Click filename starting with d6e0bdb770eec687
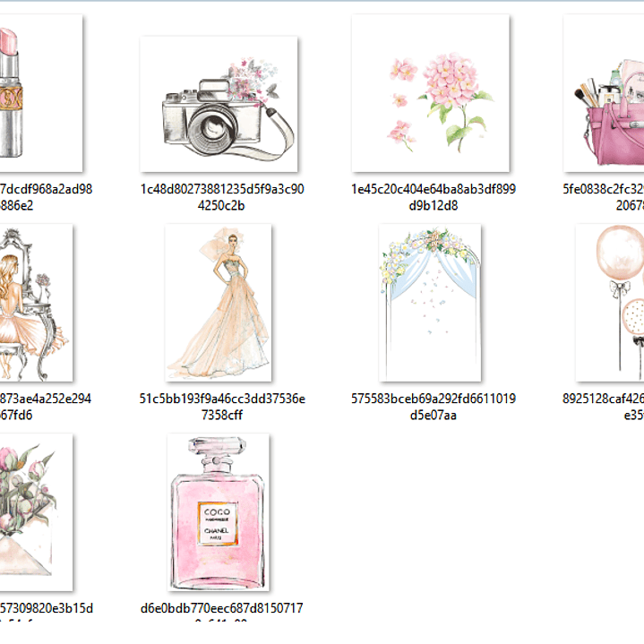Viewport: 644px width, 644px height. 222,609
